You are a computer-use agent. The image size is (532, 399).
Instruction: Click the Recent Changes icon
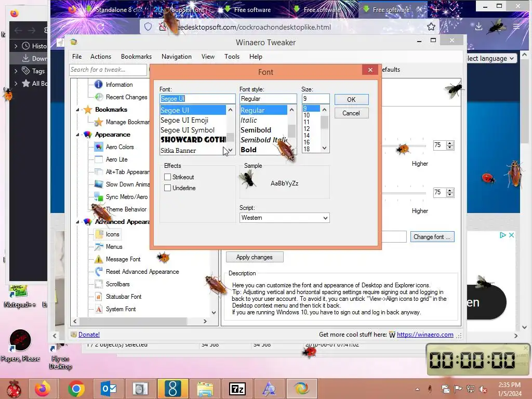[98, 97]
